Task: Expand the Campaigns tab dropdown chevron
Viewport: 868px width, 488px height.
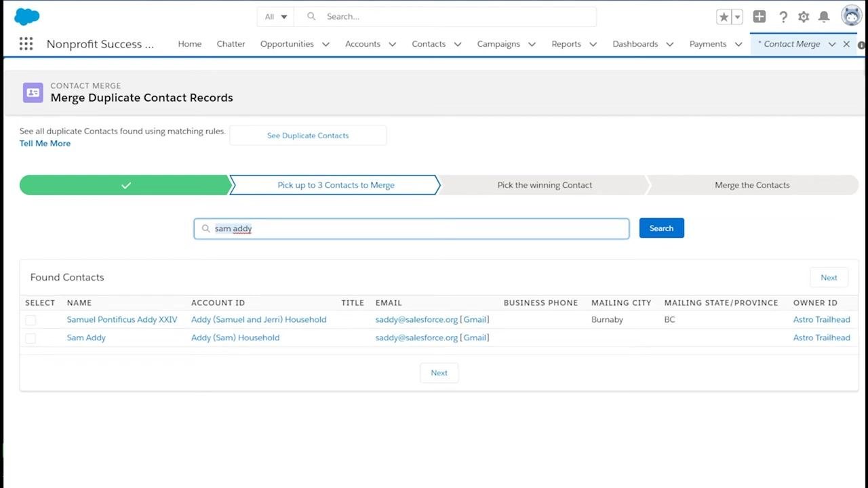Action: (532, 44)
